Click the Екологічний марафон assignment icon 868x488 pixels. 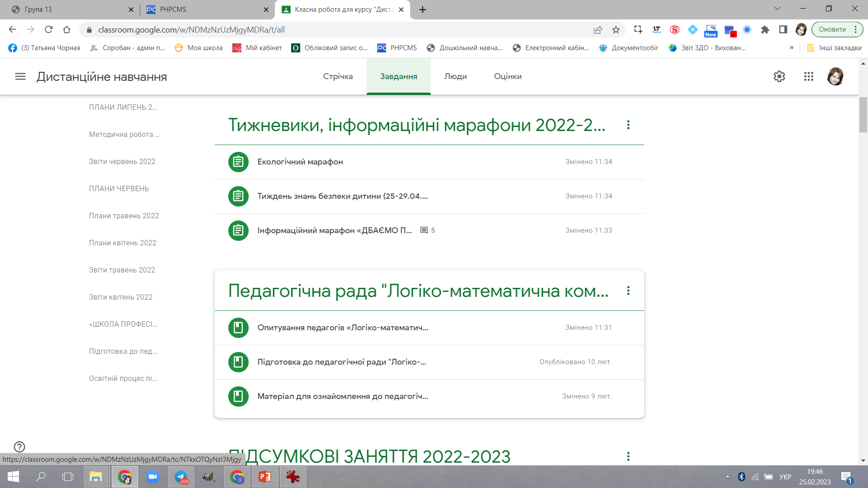point(238,162)
